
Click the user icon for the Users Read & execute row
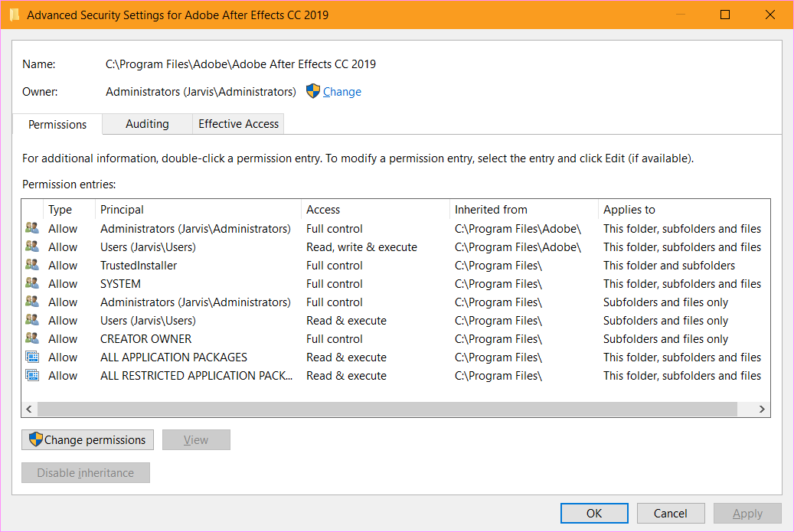pos(32,320)
